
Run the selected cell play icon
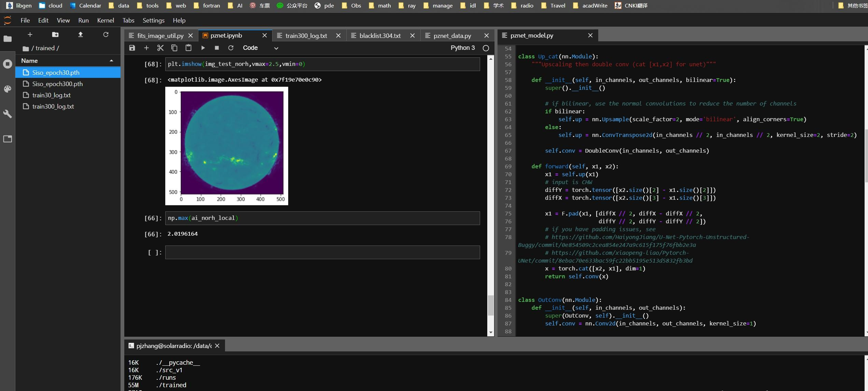pyautogui.click(x=203, y=48)
